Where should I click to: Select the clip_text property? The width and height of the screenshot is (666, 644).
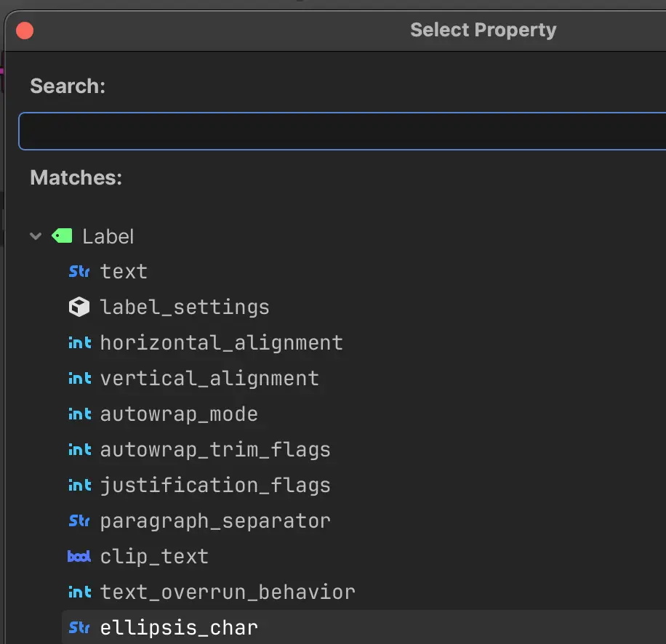click(x=153, y=556)
